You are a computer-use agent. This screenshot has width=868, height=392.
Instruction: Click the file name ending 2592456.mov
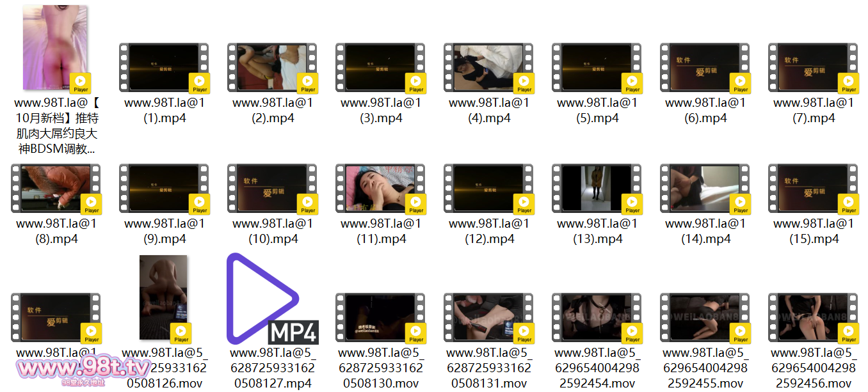[x=813, y=368]
